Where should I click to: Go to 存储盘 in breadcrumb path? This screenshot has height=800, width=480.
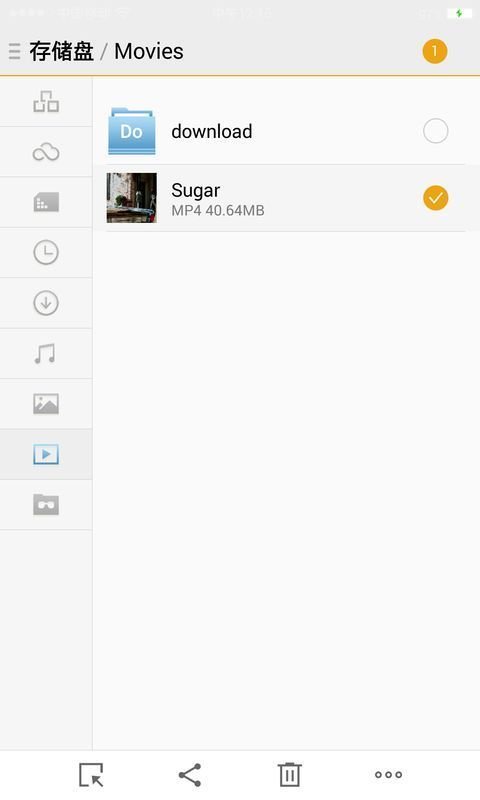(61, 52)
